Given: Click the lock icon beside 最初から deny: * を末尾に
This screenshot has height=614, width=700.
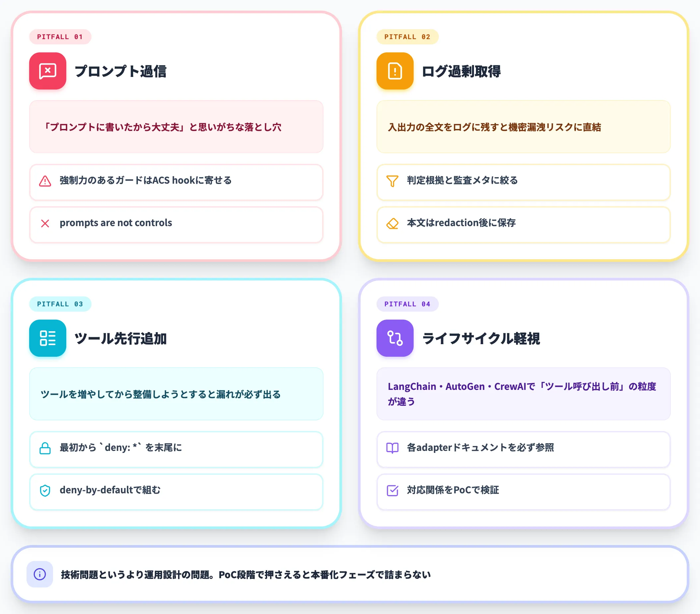Looking at the screenshot, I should pos(45,448).
